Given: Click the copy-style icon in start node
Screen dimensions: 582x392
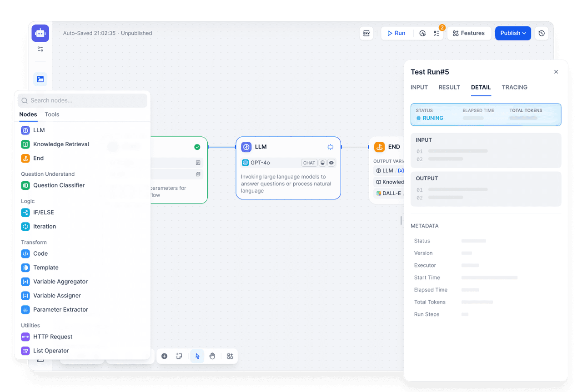Looking at the screenshot, I should point(198,174).
